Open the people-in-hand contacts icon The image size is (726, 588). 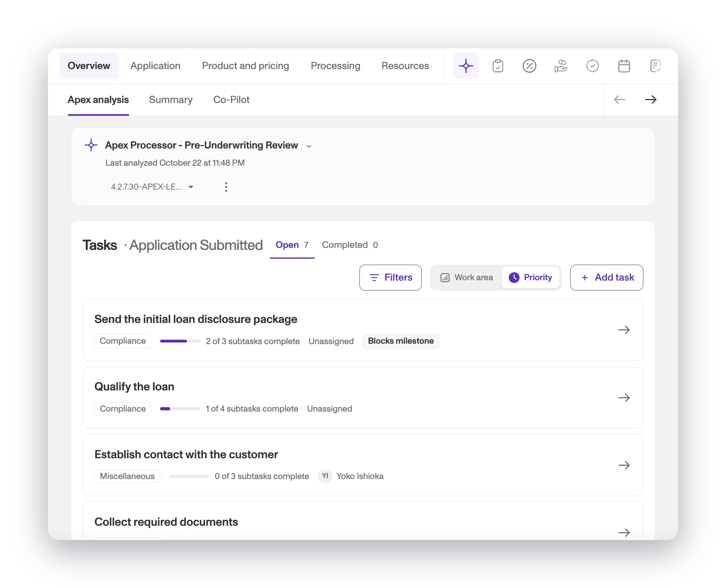click(x=561, y=66)
